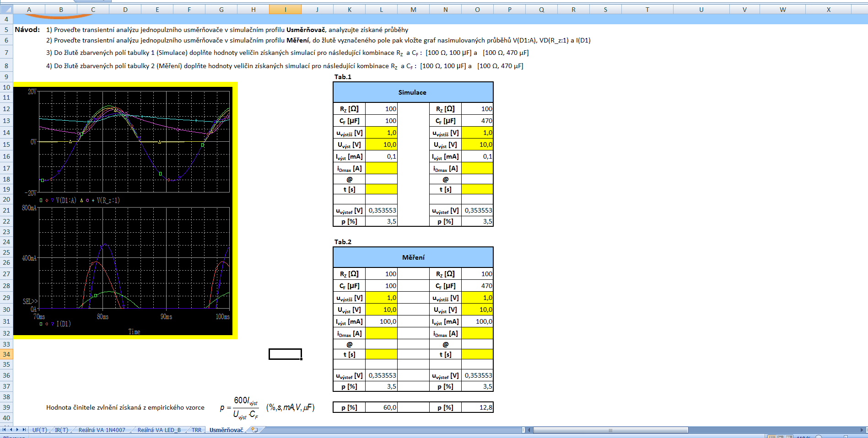Jump to the first sheet tab
This screenshot has height=438, width=868.
(4, 430)
